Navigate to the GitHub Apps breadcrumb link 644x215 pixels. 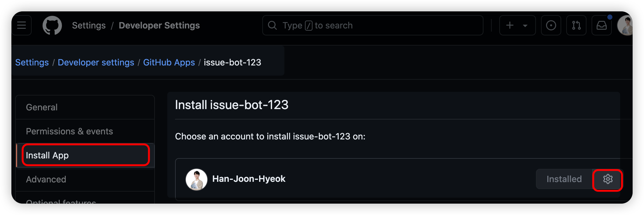coord(169,63)
